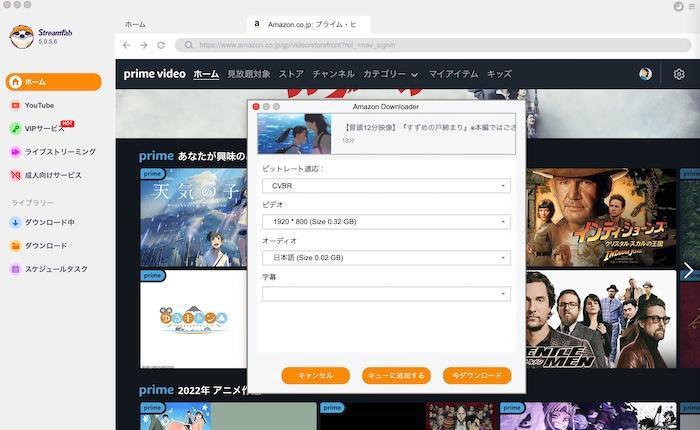Click the キャンセル button
The height and width of the screenshot is (430, 700).
click(316, 376)
